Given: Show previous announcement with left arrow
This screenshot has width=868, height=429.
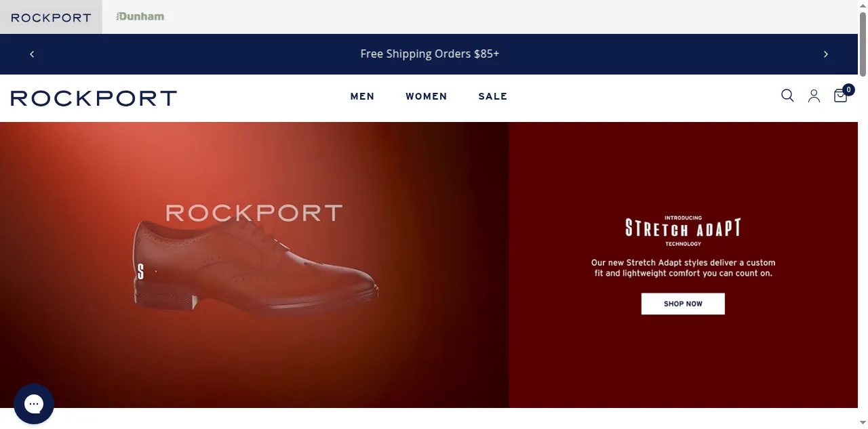Looking at the screenshot, I should pyautogui.click(x=32, y=54).
